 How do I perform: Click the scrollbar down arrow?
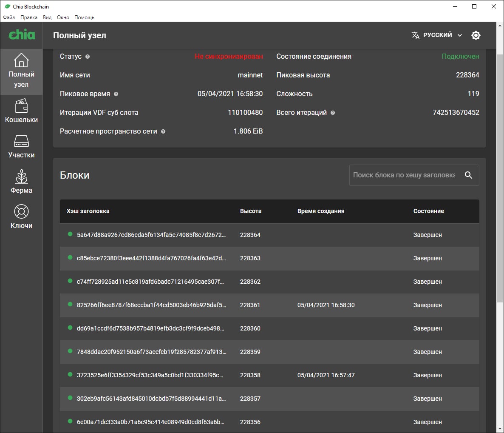(500, 429)
